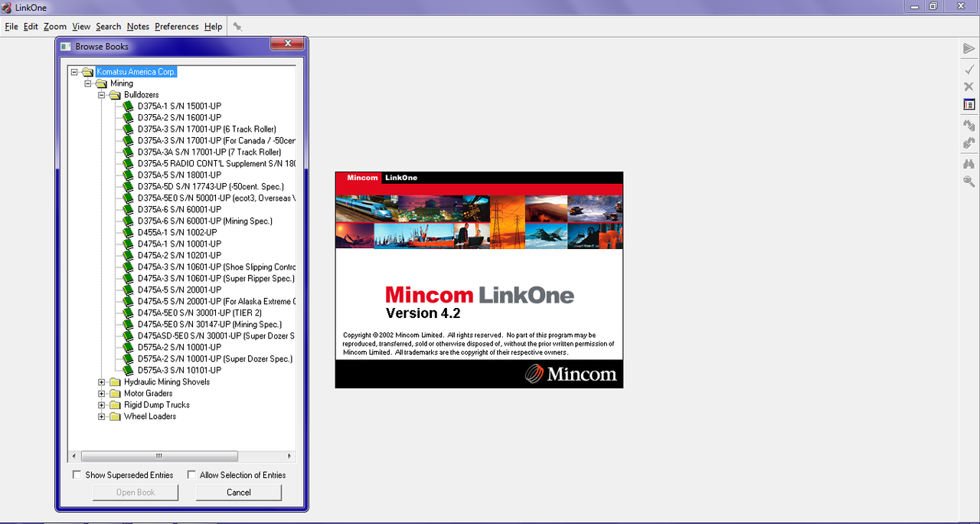Screen dimensions: 980x524
Task: Click the X icon in the right toolbar
Action: point(969,87)
